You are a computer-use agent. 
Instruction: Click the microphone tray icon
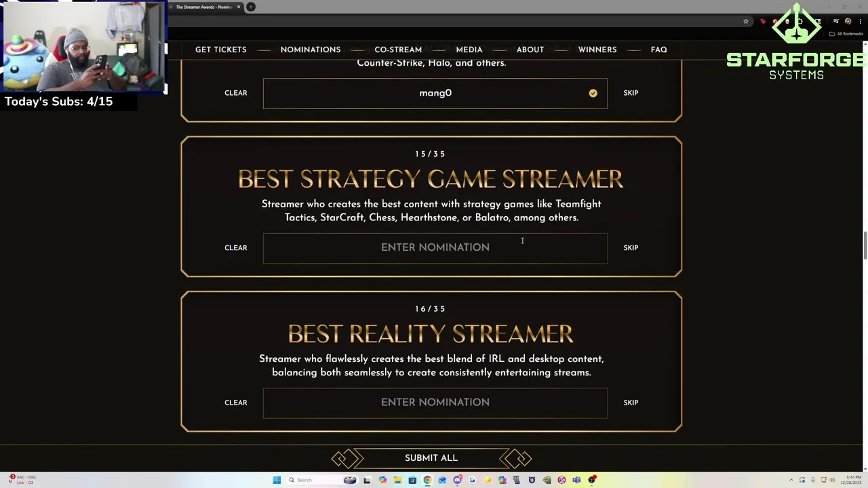click(x=813, y=480)
